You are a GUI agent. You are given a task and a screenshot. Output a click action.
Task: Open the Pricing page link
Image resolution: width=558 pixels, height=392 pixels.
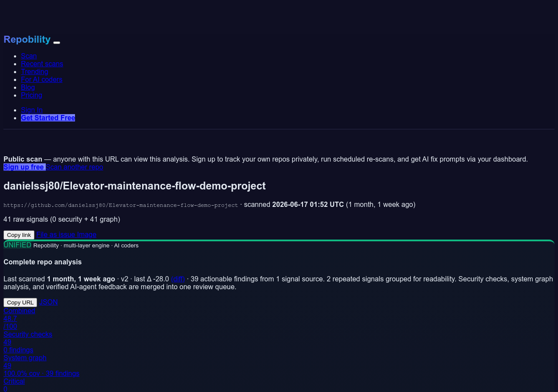pos(31,95)
